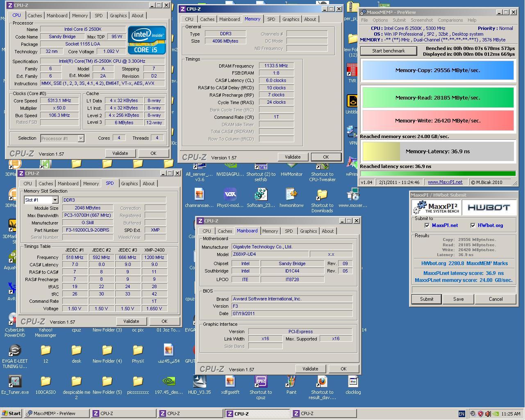Switch to Caches tab in CPU window

pos(35,16)
